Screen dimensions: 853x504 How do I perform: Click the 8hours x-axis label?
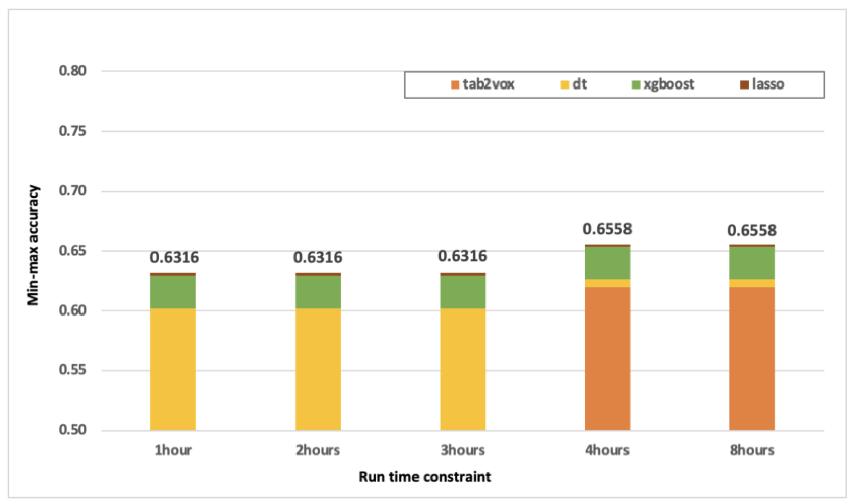click(x=752, y=450)
